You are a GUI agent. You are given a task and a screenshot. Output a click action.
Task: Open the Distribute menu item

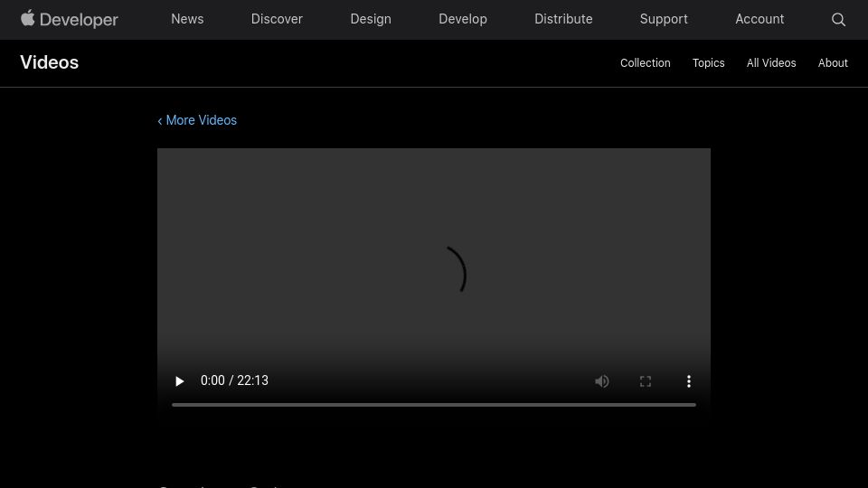563,19
